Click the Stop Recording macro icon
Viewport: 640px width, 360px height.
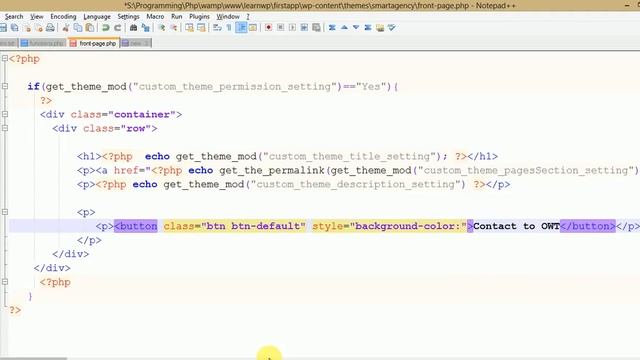point(280,28)
